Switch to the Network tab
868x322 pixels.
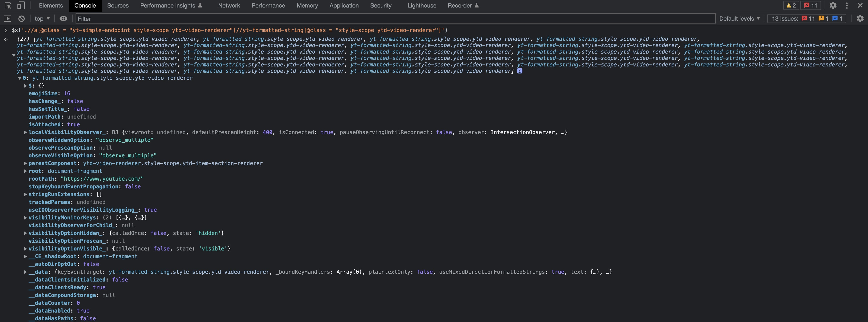pos(229,5)
